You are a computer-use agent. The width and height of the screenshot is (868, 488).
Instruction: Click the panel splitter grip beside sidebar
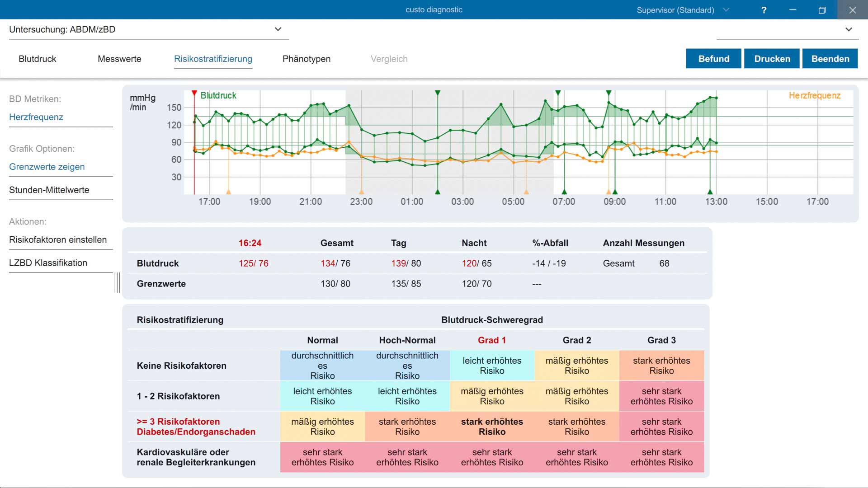(x=117, y=282)
